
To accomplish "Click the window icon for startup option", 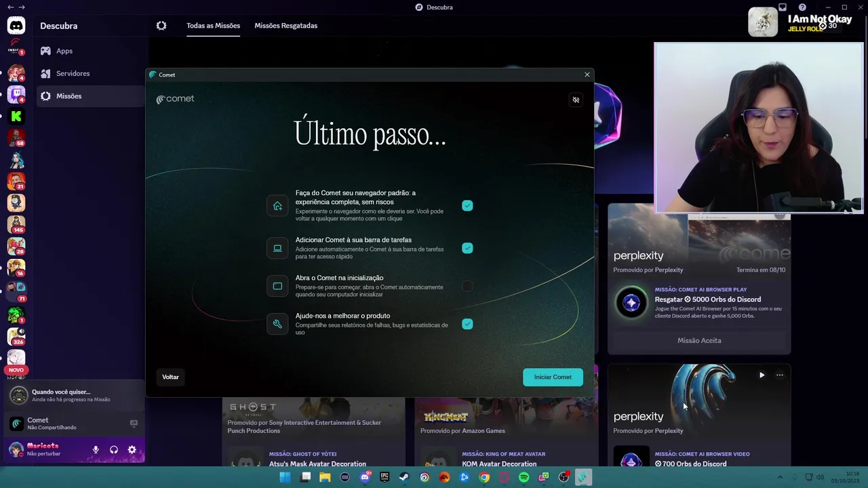I will pos(277,286).
